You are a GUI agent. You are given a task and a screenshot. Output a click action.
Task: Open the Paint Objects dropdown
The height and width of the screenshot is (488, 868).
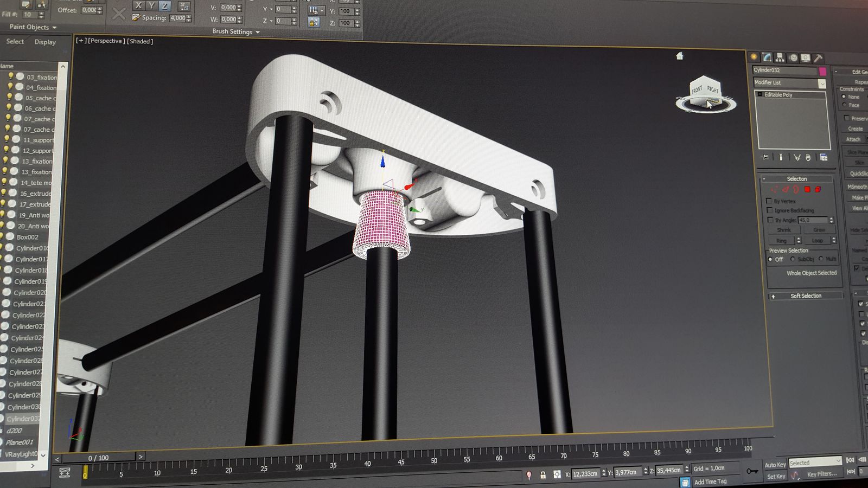tap(33, 27)
